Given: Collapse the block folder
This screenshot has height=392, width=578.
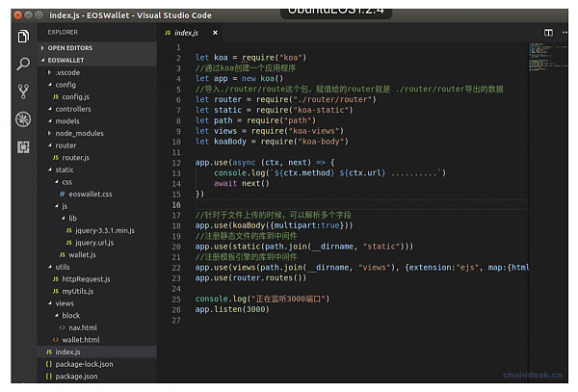Looking at the screenshot, I should pos(97,316).
